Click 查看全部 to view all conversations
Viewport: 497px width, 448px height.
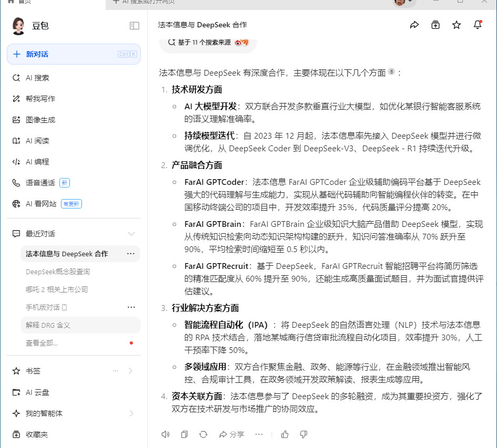point(42,343)
